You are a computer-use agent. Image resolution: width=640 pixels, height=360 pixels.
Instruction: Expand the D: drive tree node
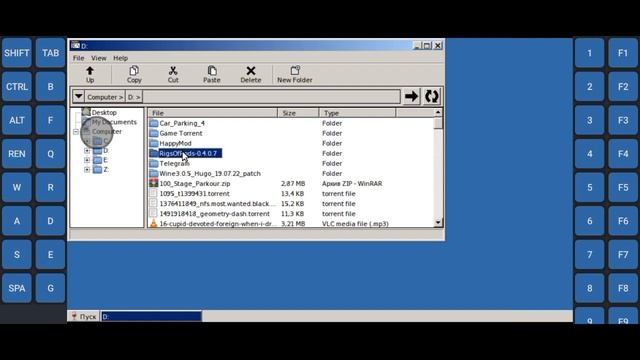pos(87,151)
